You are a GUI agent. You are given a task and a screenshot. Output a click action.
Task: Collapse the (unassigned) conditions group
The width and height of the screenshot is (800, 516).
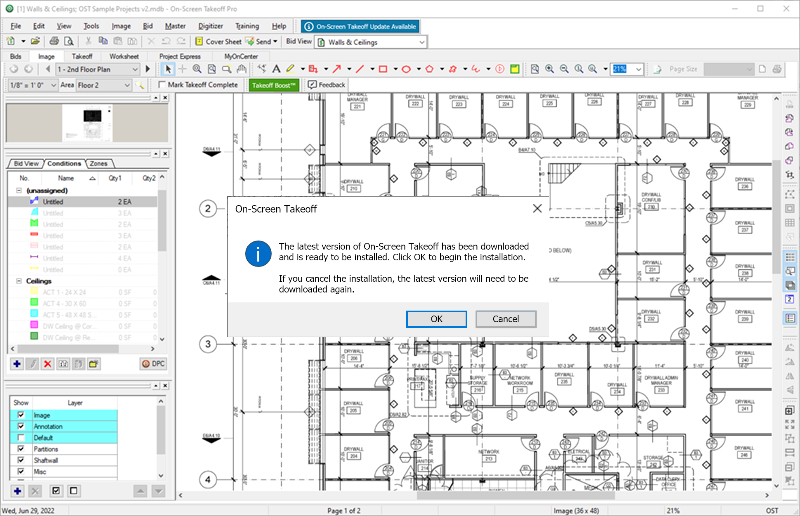(19, 190)
